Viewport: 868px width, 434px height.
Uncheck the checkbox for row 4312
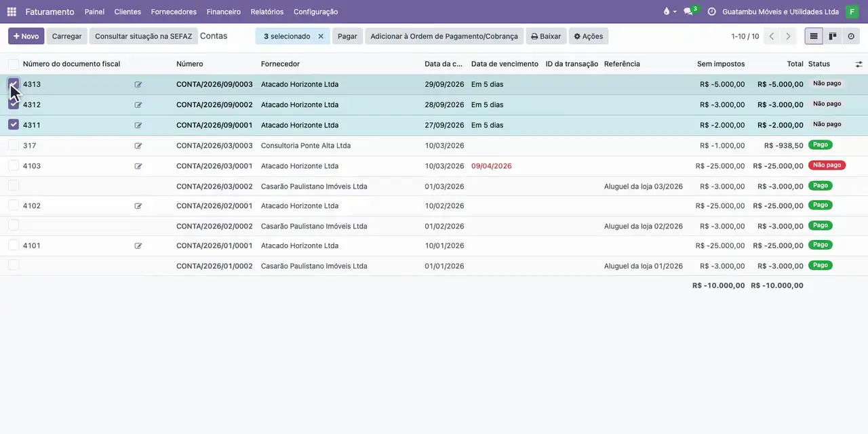[x=14, y=104]
